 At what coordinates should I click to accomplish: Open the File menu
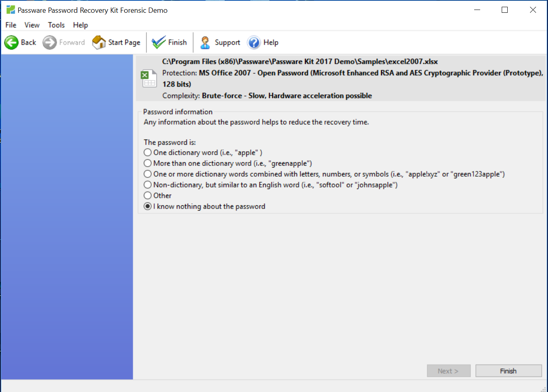pos(10,25)
